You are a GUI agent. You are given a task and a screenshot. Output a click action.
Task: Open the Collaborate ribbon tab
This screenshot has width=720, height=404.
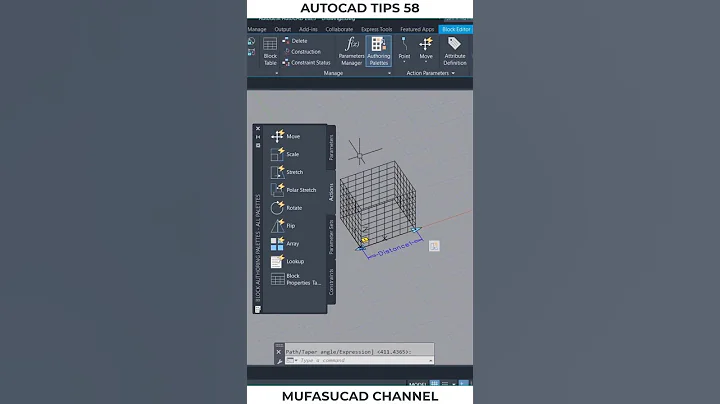(x=339, y=29)
